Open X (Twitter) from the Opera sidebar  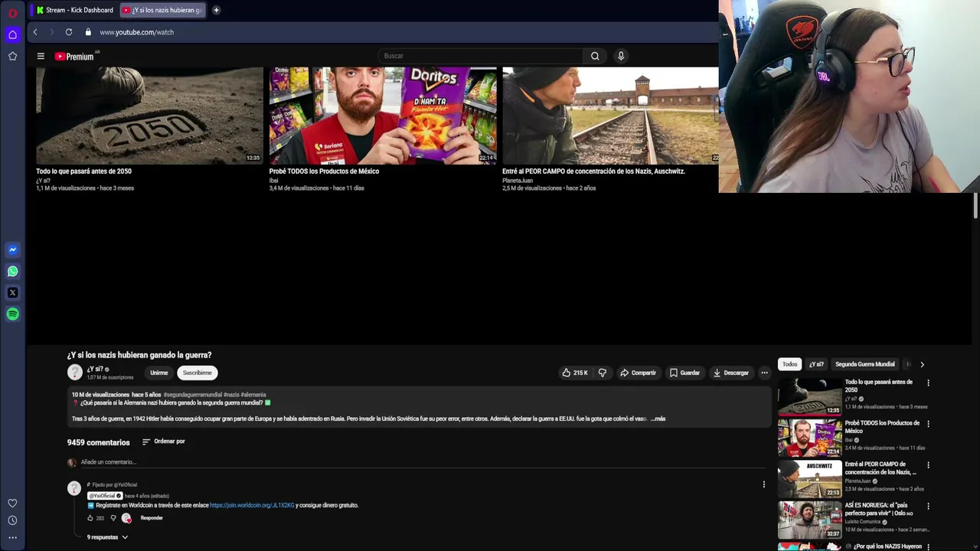12,292
